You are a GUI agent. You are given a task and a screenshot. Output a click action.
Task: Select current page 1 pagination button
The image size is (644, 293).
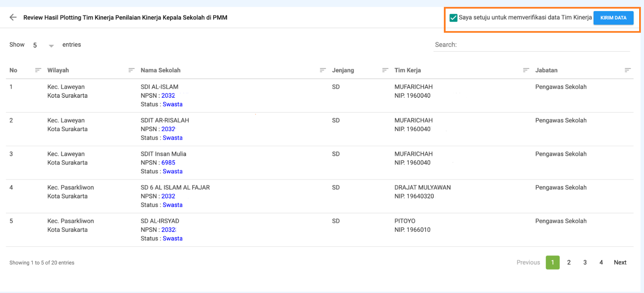(553, 262)
